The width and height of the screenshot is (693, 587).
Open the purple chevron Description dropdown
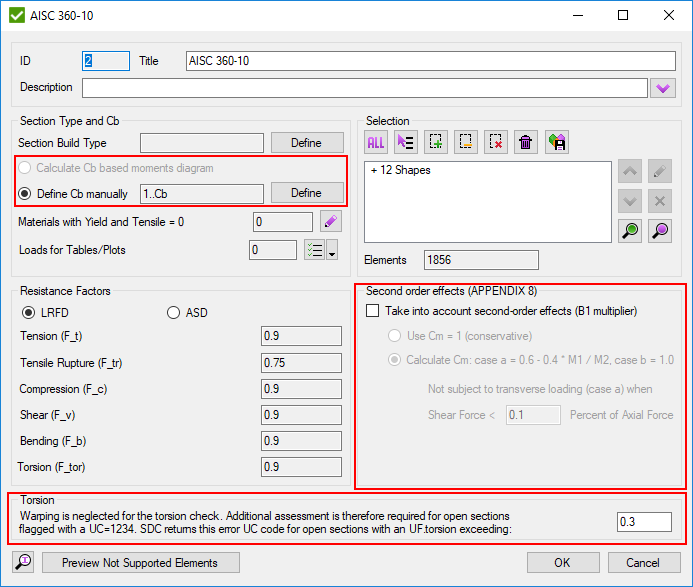click(663, 88)
